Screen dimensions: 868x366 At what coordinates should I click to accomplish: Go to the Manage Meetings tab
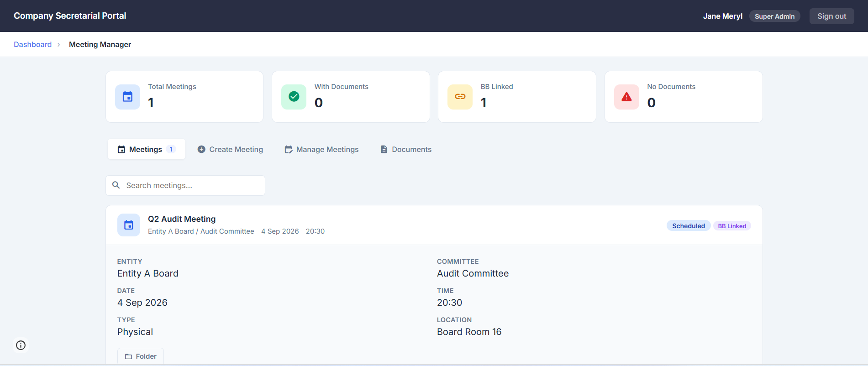pos(321,149)
